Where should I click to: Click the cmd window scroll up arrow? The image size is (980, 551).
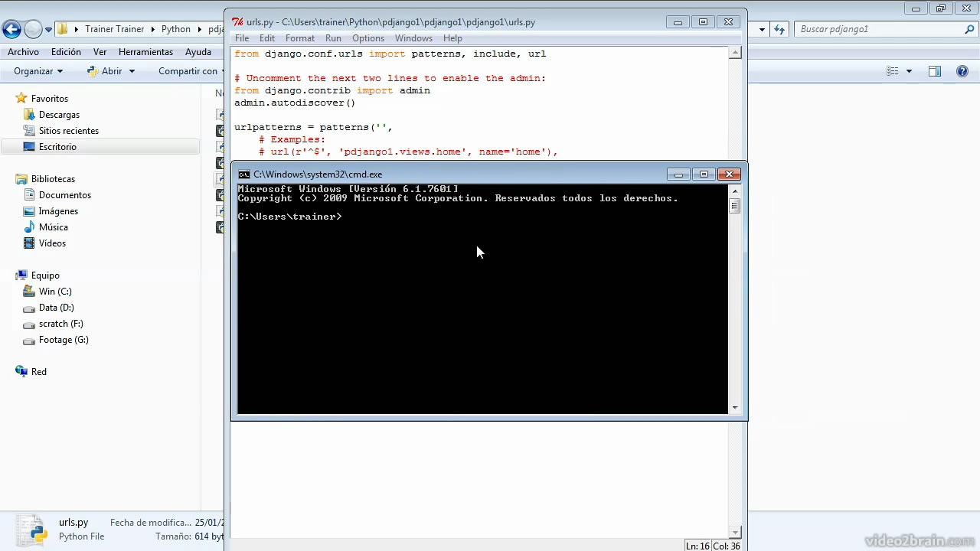coord(735,191)
